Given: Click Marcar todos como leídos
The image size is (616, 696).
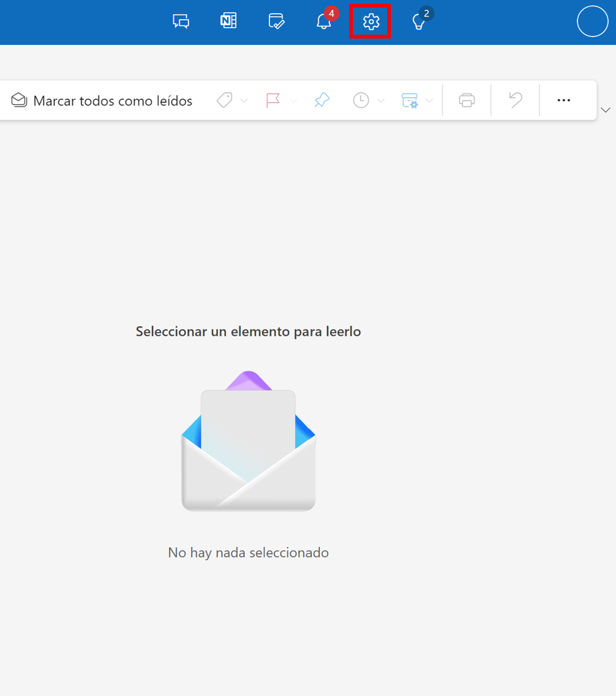Looking at the screenshot, I should click(102, 101).
